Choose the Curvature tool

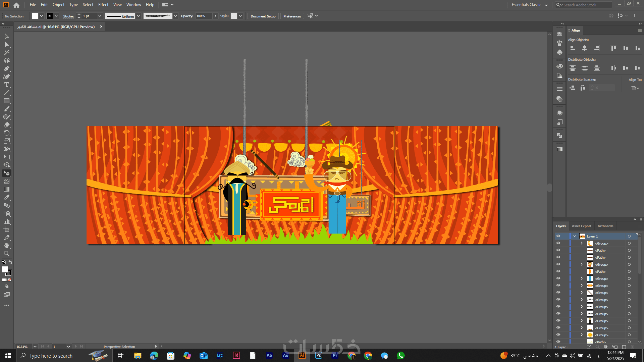click(7, 76)
